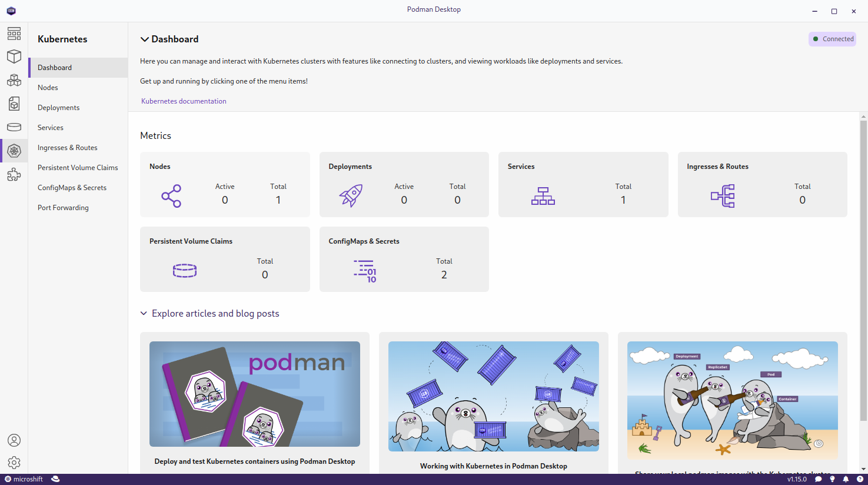Image resolution: width=868 pixels, height=485 pixels.
Task: Open Persistent Volume Claims menu item
Action: (78, 168)
